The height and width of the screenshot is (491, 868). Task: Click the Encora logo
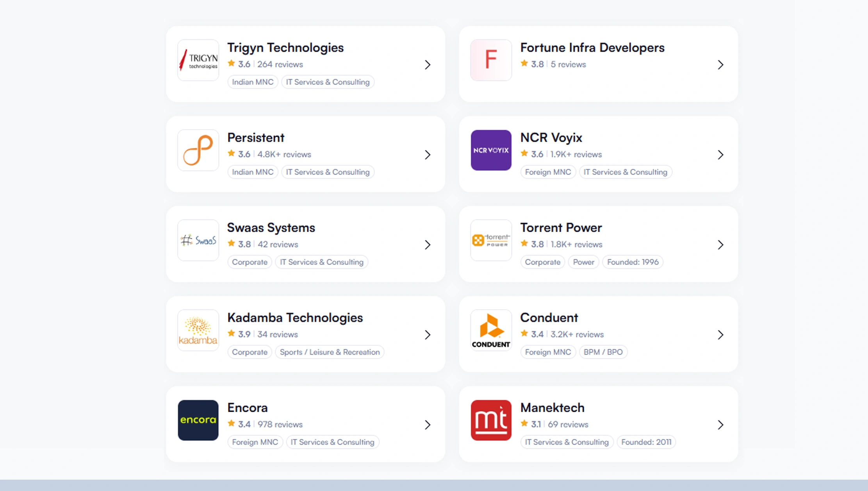198,421
